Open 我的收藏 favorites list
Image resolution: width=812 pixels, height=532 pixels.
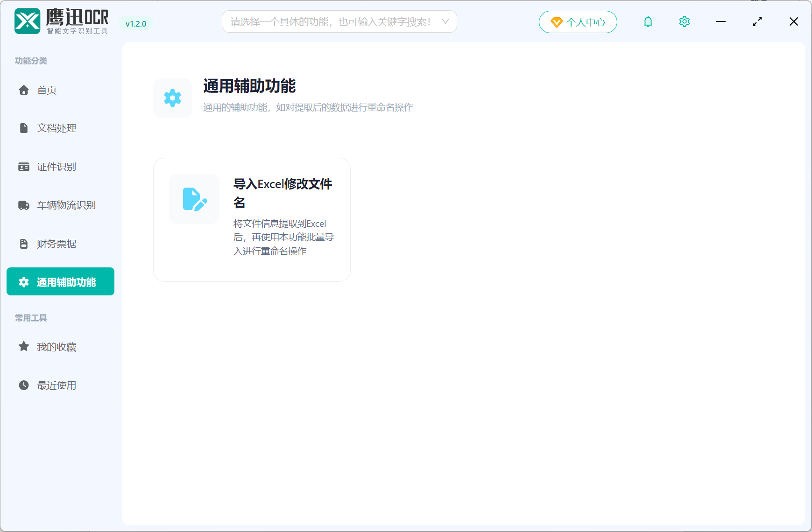tap(56, 347)
